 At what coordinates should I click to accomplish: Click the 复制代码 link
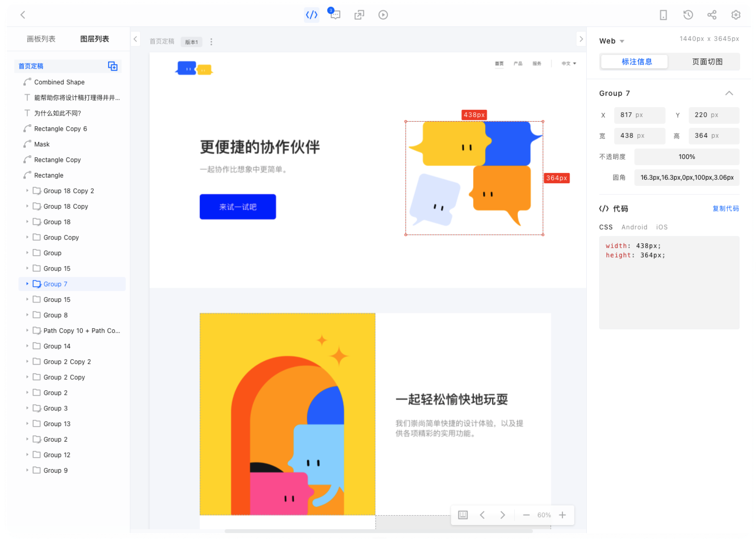pyautogui.click(x=726, y=208)
